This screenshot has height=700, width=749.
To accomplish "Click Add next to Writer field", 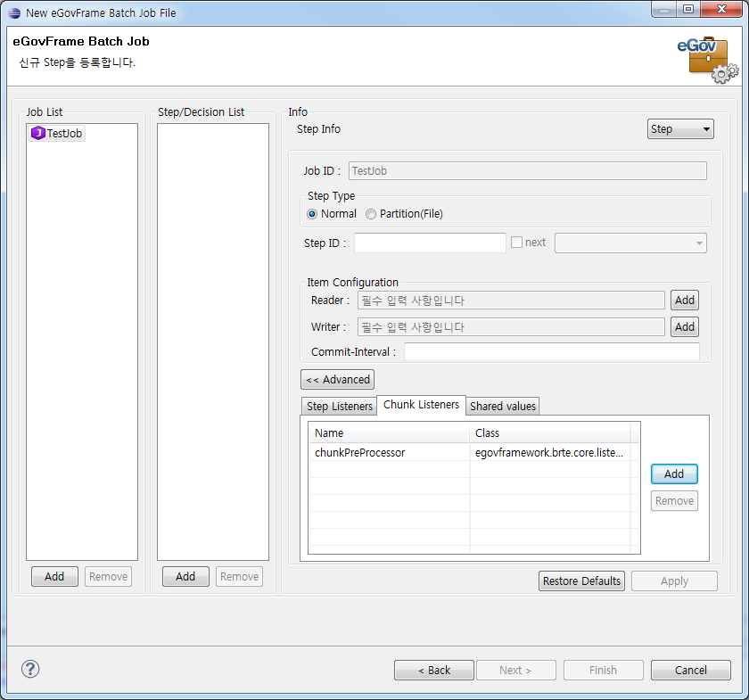I will (x=685, y=327).
